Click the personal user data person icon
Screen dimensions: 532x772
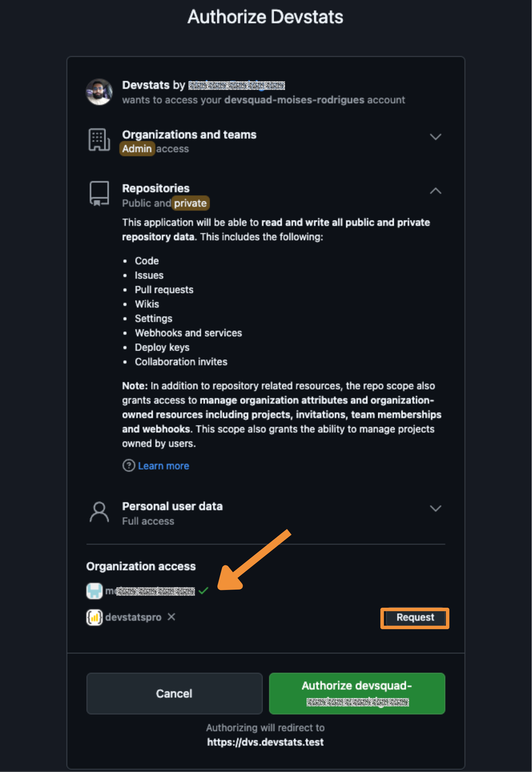pyautogui.click(x=99, y=512)
